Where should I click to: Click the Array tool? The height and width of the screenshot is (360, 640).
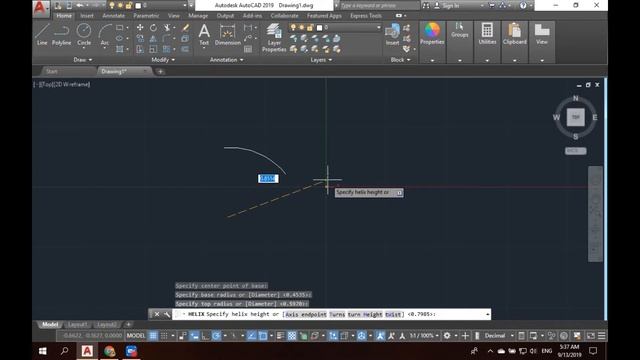(x=167, y=49)
